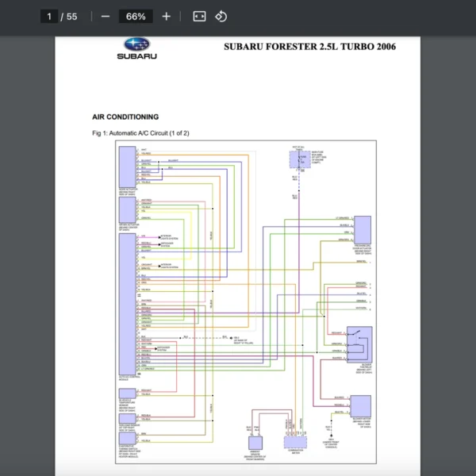Rotate the document counterclockwise

[x=221, y=17]
